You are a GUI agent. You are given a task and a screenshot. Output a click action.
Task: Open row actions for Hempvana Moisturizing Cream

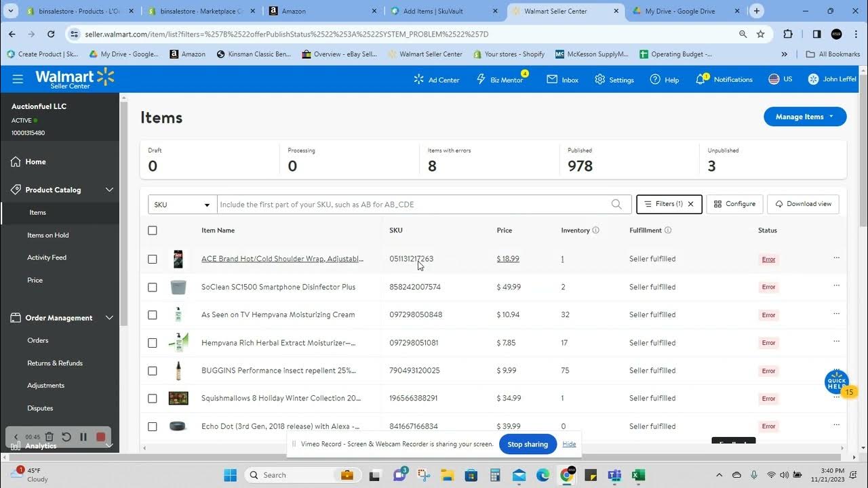click(x=836, y=313)
